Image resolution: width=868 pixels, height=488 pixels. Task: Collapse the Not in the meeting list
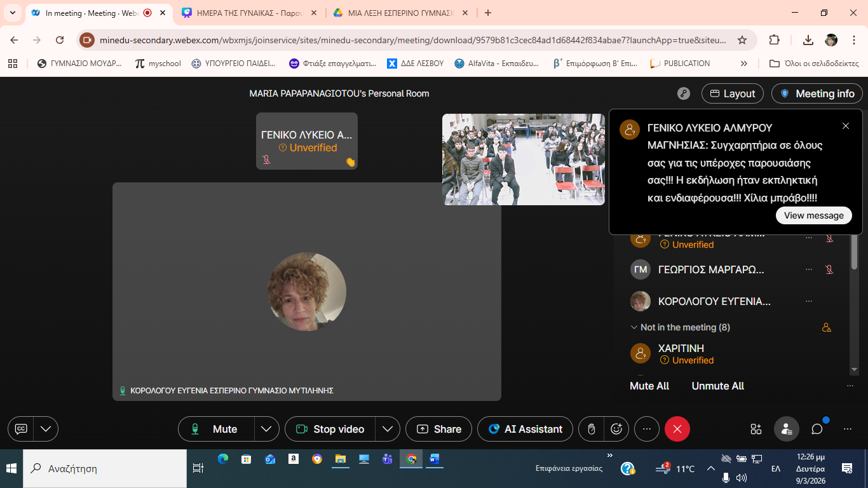(634, 327)
